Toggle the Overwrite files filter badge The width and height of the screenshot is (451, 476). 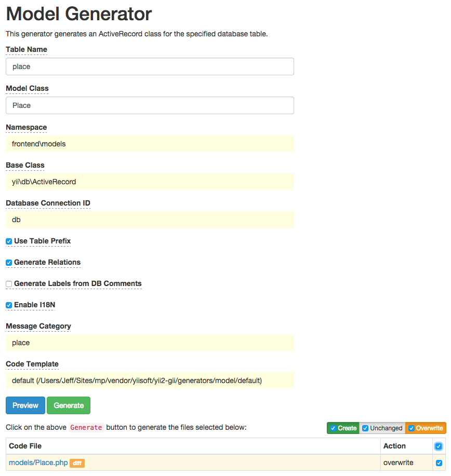(x=426, y=428)
